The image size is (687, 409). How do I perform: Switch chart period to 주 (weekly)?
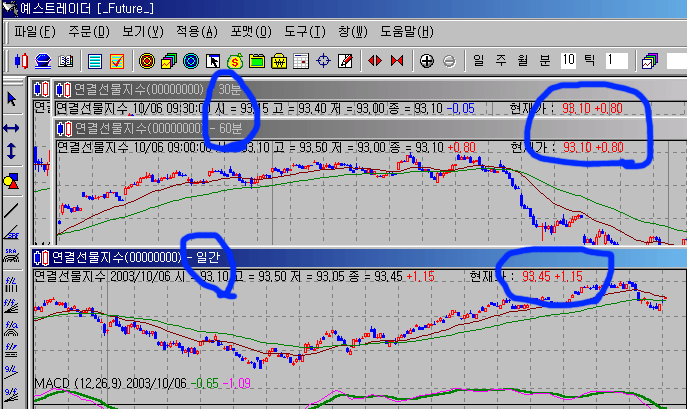501,61
